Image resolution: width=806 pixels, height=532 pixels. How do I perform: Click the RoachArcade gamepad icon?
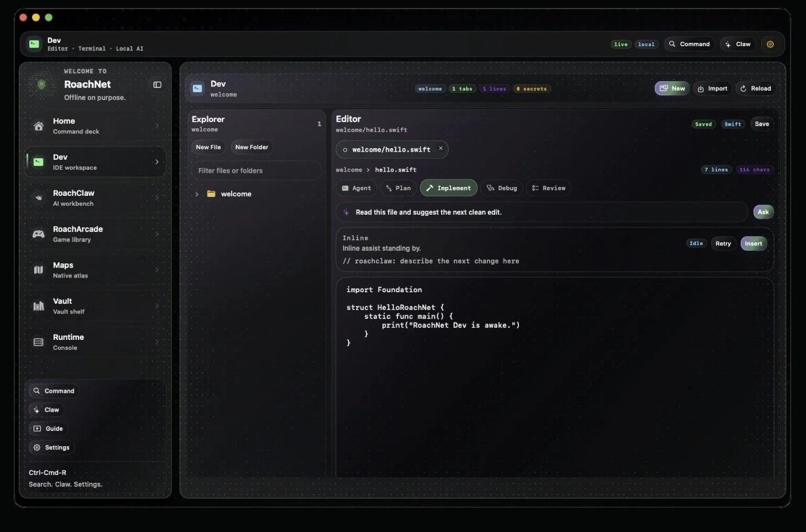[39, 234]
